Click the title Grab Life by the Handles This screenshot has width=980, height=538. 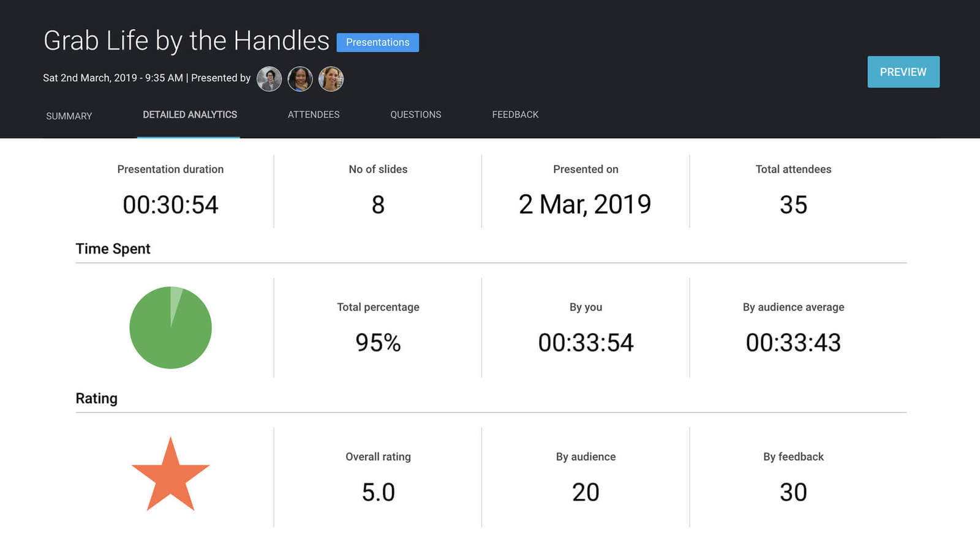tap(187, 41)
